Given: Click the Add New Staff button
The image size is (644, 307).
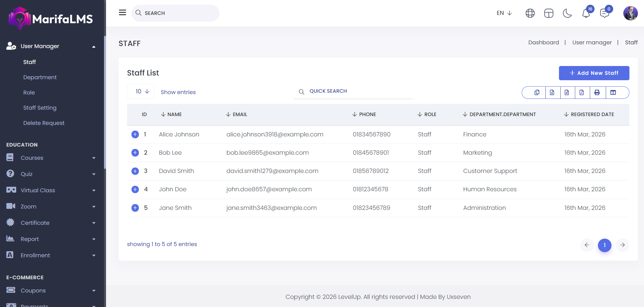Looking at the screenshot, I should (594, 73).
